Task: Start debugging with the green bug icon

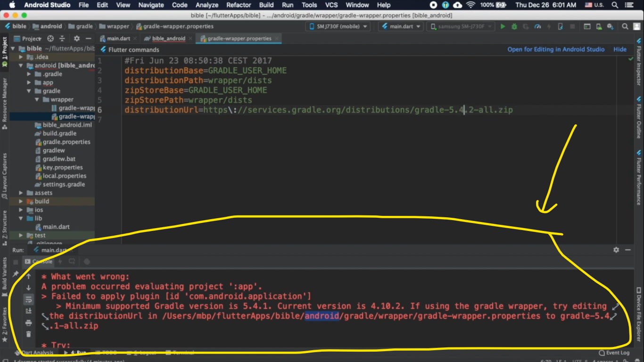Action: (514, 26)
